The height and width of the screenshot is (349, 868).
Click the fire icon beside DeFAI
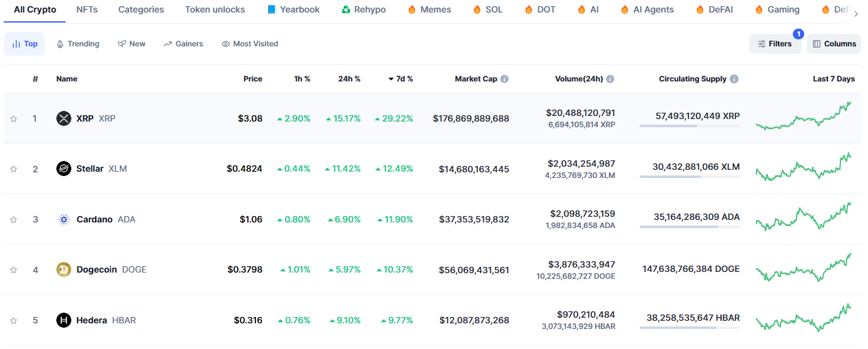(700, 10)
